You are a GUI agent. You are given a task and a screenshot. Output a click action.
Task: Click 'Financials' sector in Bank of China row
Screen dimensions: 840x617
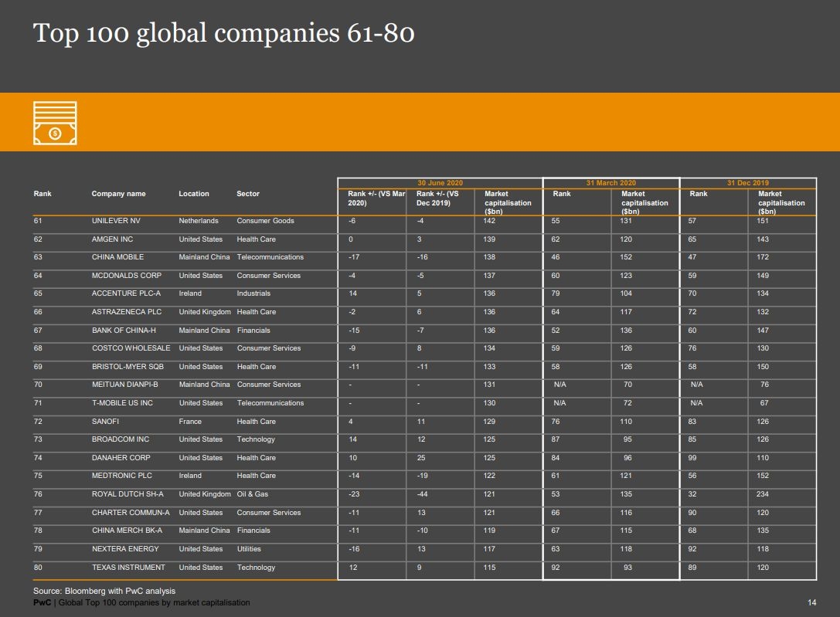pyautogui.click(x=253, y=331)
